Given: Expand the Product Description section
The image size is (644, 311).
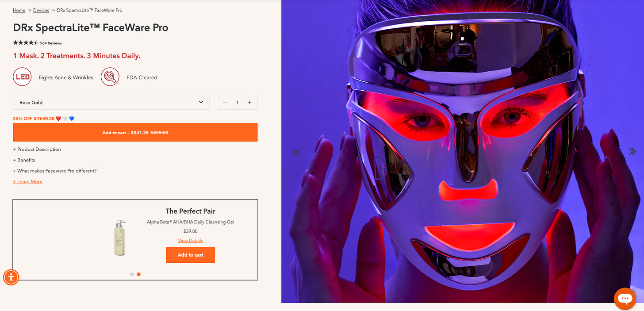Looking at the screenshot, I should pyautogui.click(x=37, y=149).
